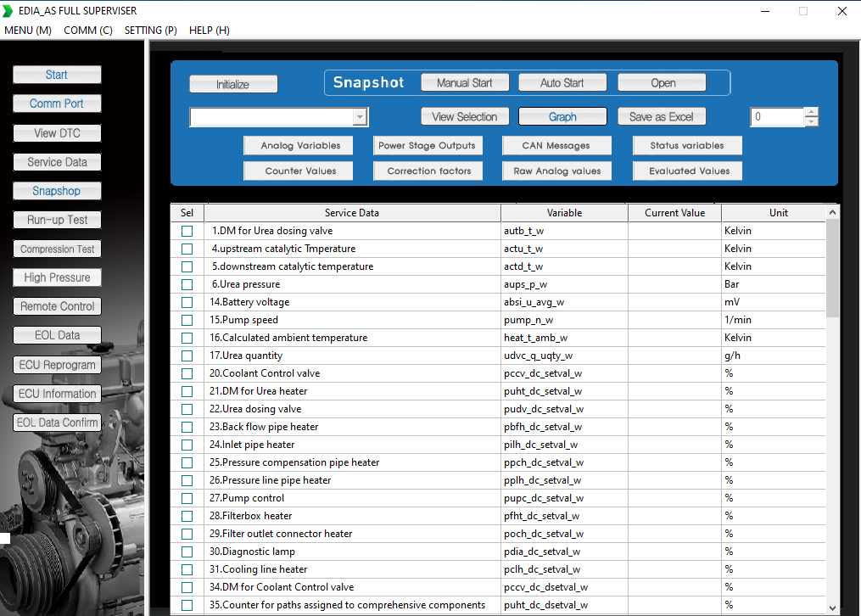Check the 6.Urea pressure row
861x616 pixels.
click(187, 284)
